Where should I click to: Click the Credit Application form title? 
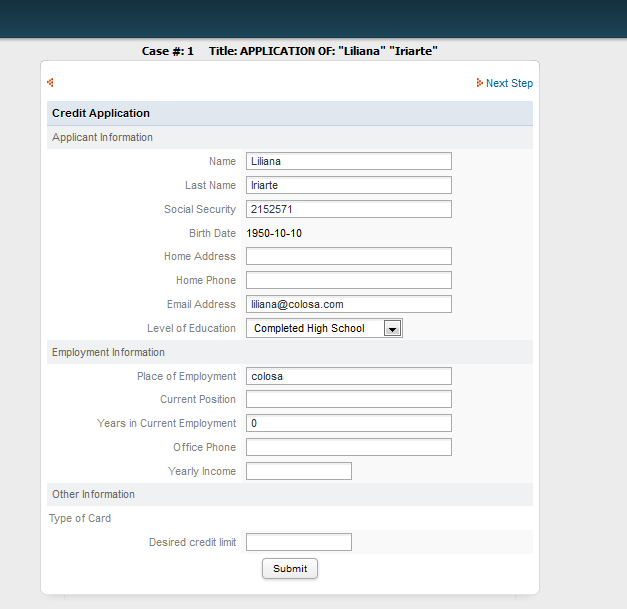pyautogui.click(x=101, y=113)
